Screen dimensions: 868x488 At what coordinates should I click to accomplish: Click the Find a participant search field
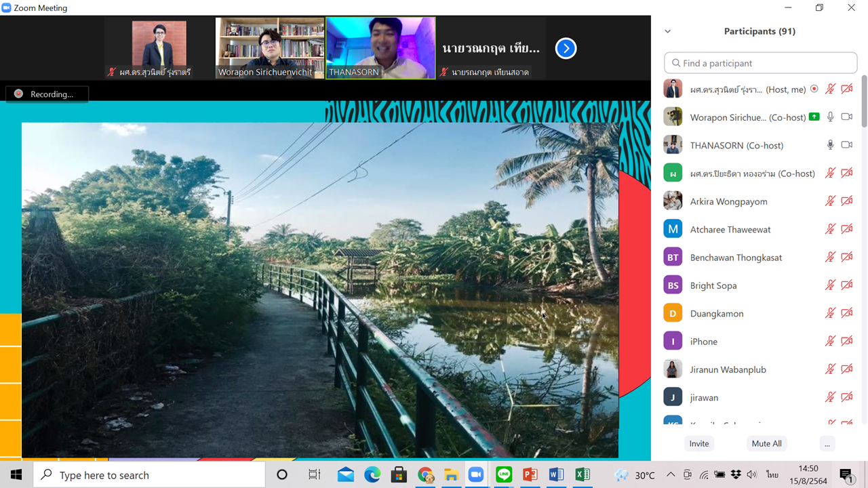point(761,63)
